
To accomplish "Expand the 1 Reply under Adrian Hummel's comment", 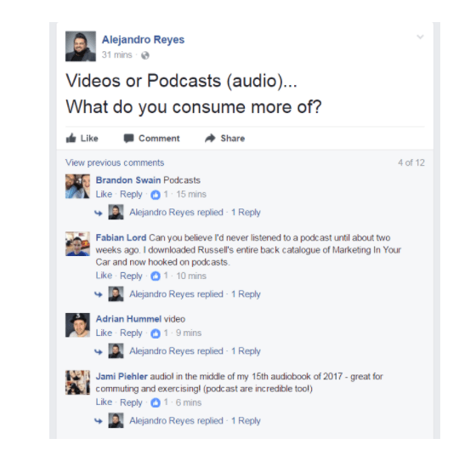I will point(246,351).
